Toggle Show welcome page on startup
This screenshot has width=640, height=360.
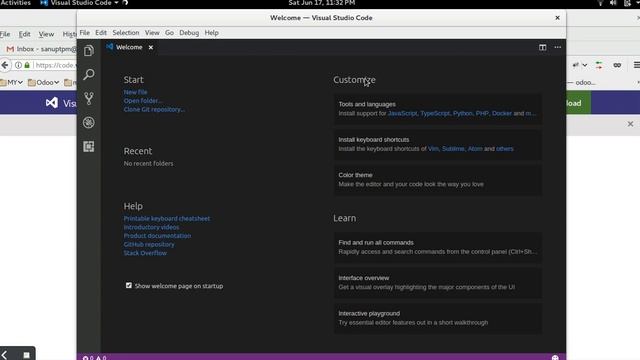tap(129, 285)
